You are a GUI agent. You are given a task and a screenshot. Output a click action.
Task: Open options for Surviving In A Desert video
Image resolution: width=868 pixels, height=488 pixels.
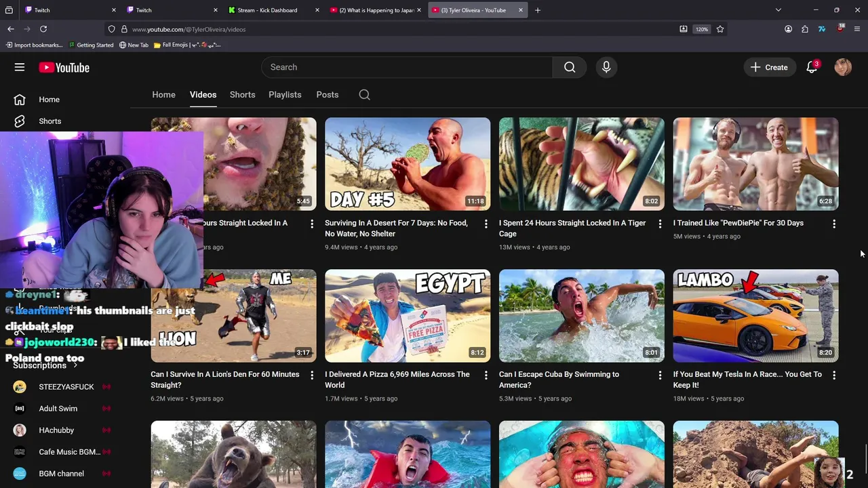486,224
